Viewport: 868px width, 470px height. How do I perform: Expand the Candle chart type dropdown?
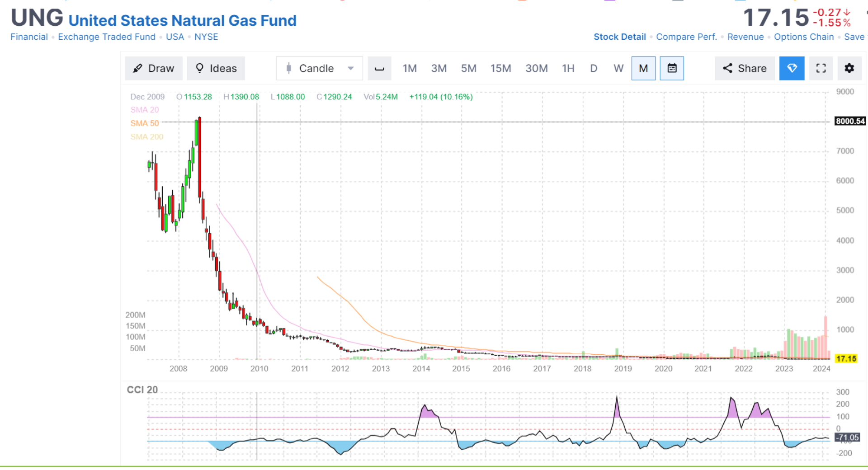[319, 68]
